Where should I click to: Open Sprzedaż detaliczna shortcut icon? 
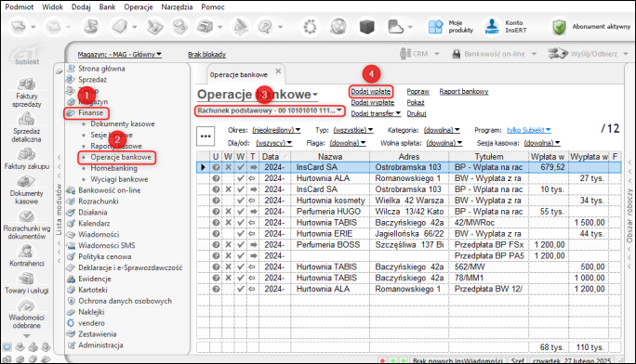[x=26, y=120]
